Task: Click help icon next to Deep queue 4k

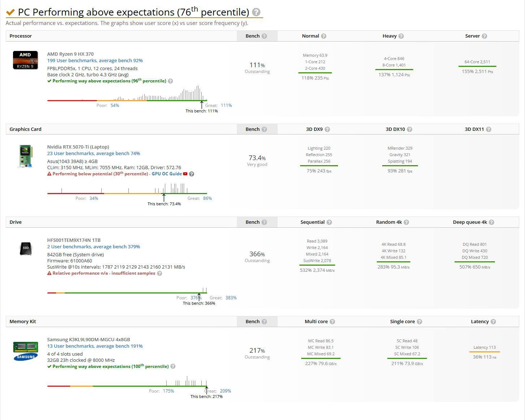Action: pyautogui.click(x=491, y=222)
